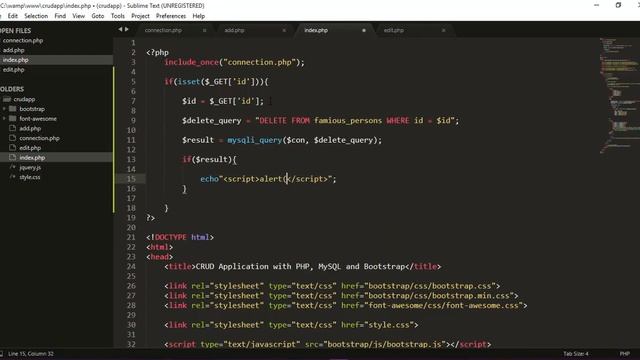Go to previous tab with left arrow

pyautogui.click(x=120, y=29)
